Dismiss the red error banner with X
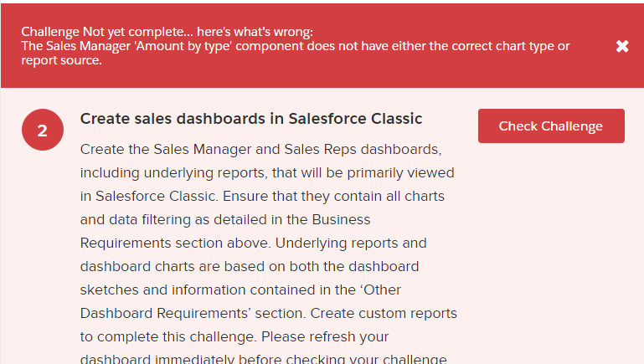Viewport: 644px width, 364px height. pyautogui.click(x=622, y=46)
